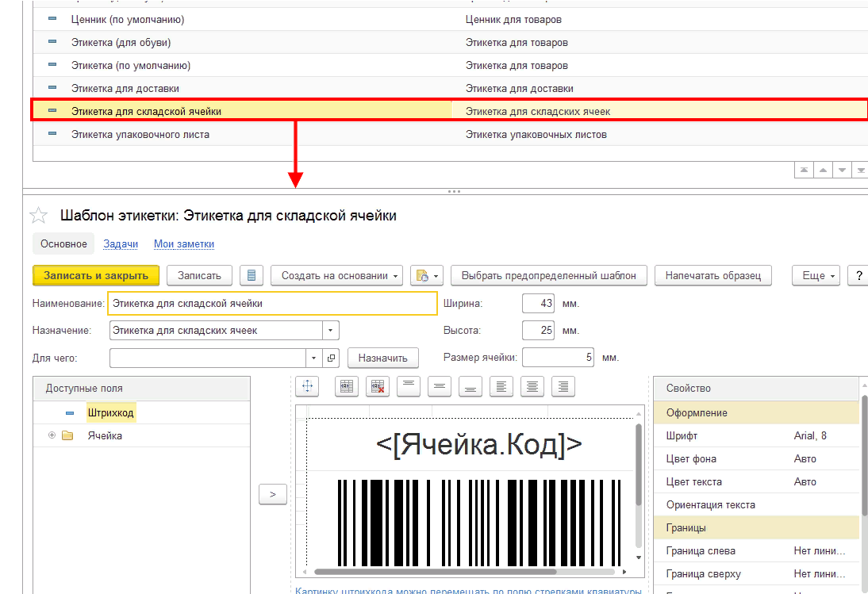This screenshot has height=594, width=868.
Task: Switch to the Задачи tab
Action: tap(121, 244)
